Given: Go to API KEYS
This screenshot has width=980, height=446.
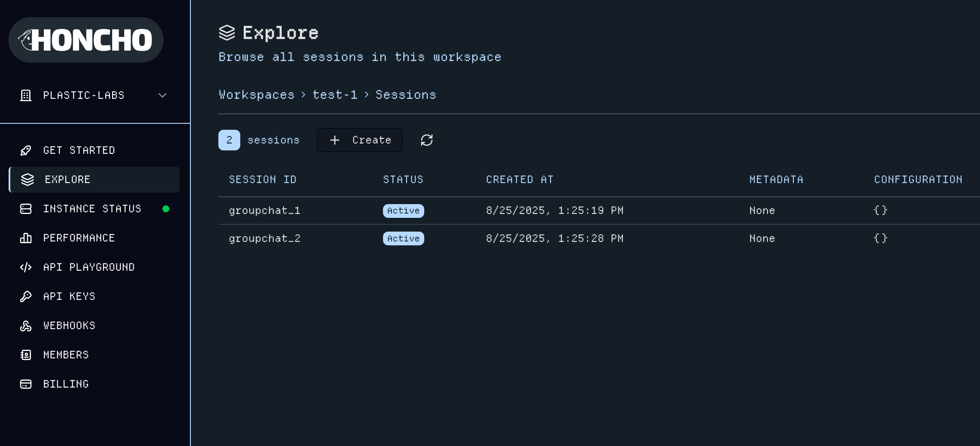Looking at the screenshot, I should click(x=69, y=296).
